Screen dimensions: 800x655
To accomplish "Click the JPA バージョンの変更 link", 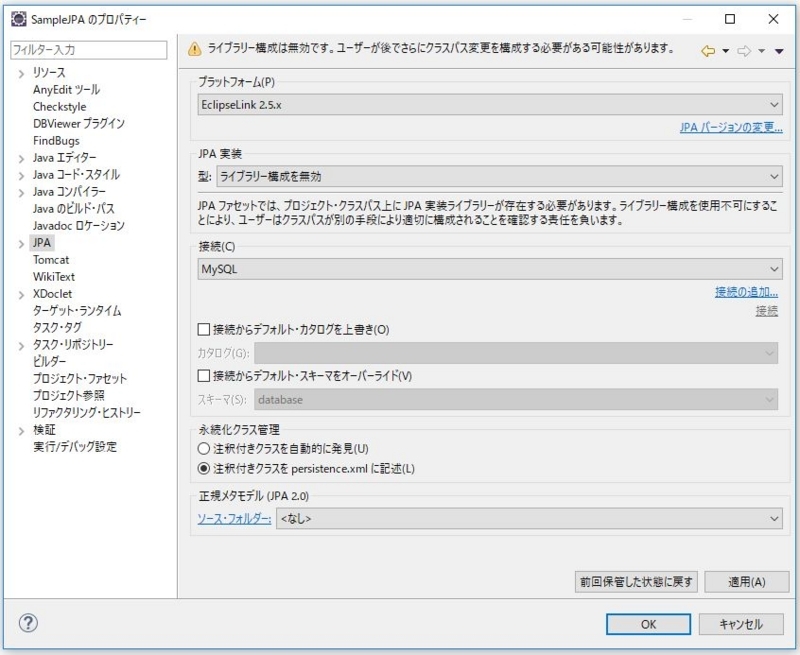I will (x=730, y=128).
